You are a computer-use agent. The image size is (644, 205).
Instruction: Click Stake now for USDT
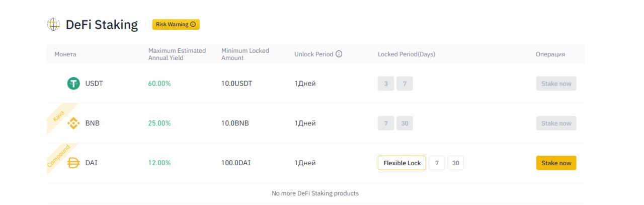[556, 84]
